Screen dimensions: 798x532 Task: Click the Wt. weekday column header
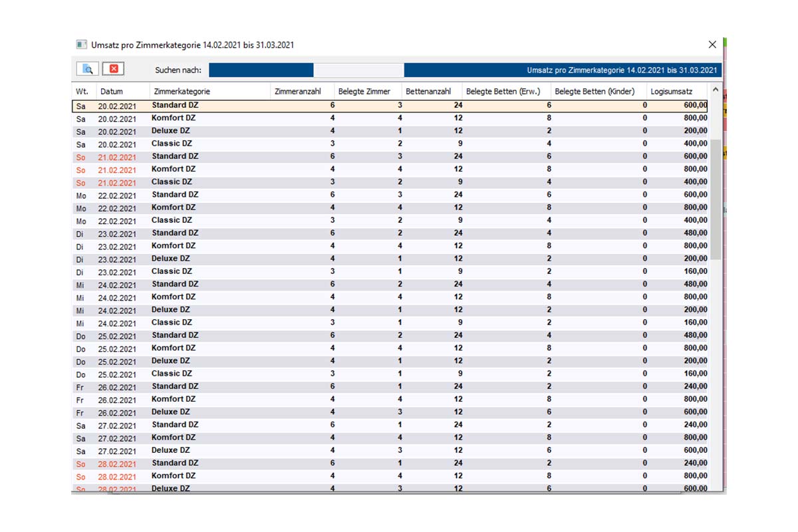tap(82, 91)
